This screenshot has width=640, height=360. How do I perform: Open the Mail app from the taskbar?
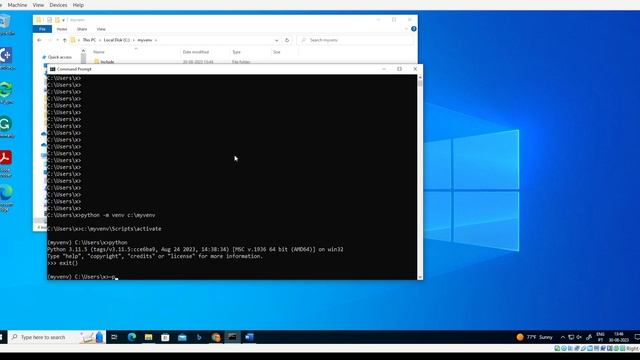182,337
